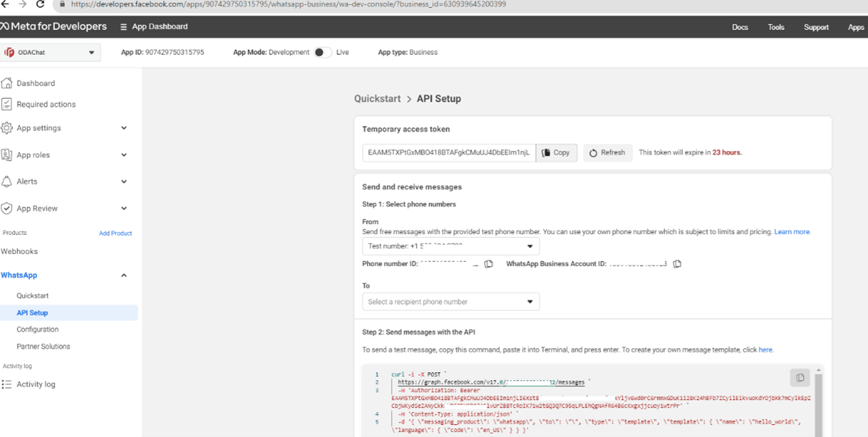Image resolution: width=868 pixels, height=437 pixels.
Task: Open Apps in top navigation
Action: pyautogui.click(x=856, y=27)
